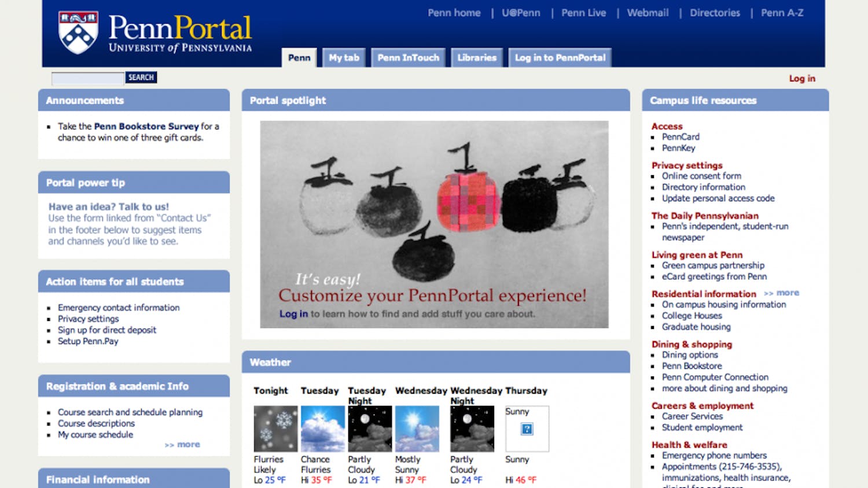
Task: Open the PennCard link under Access
Action: (x=681, y=137)
